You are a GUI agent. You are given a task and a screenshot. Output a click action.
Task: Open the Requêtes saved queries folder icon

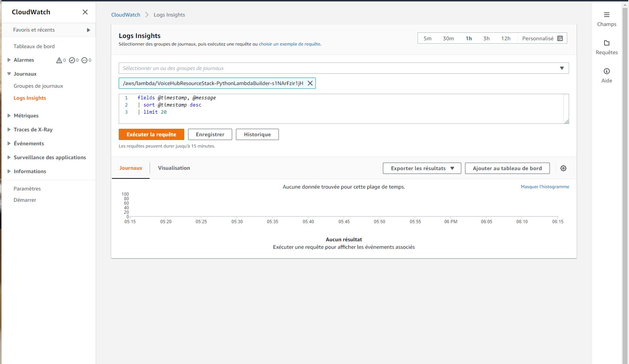pos(606,43)
